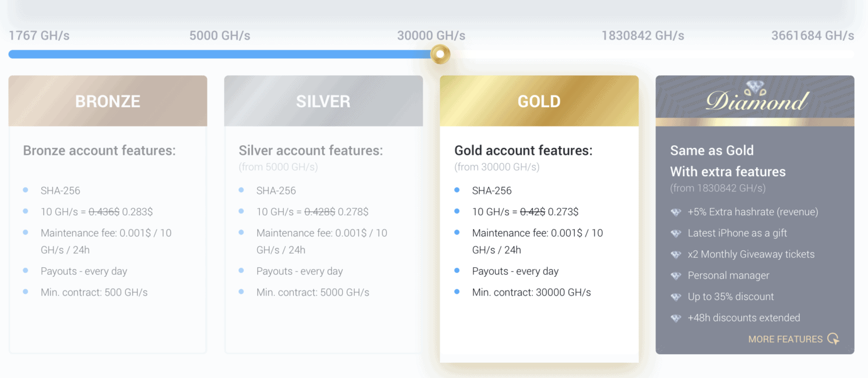
Task: Click the 3661684 GH/s label
Action: tap(813, 35)
